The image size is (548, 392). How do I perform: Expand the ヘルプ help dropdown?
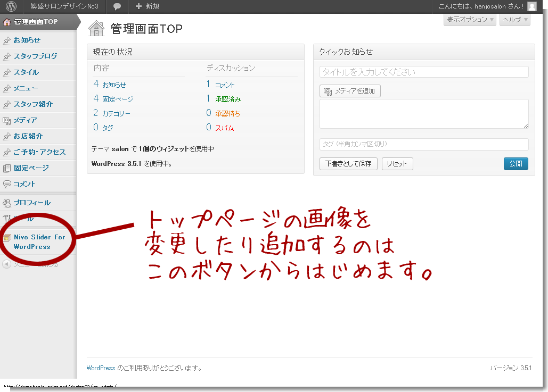point(514,20)
